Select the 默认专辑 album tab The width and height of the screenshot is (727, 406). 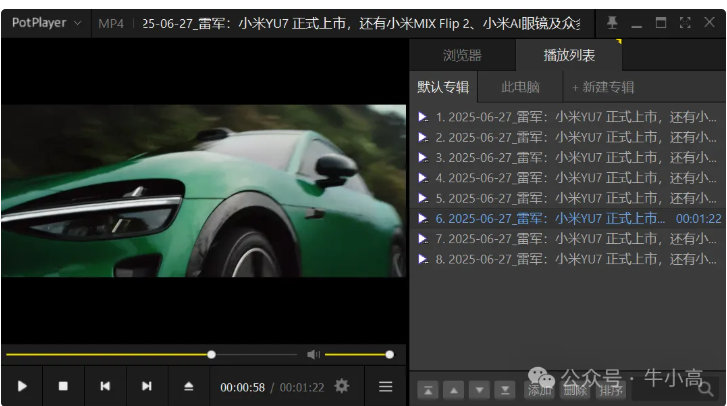coord(443,87)
